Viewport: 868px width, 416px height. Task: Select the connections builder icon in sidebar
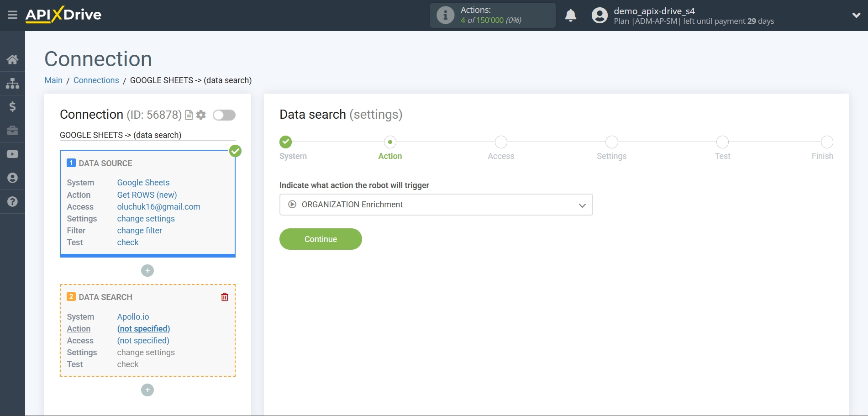pyautogui.click(x=12, y=83)
